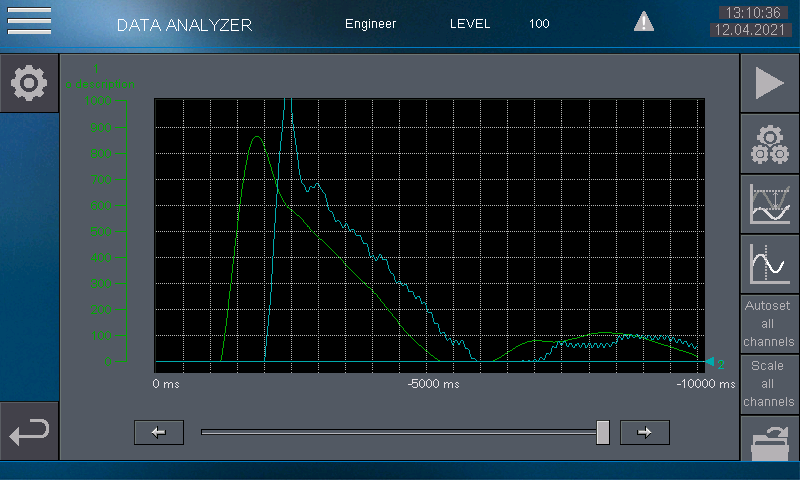Go back with the return arrow
800x480 pixels.
point(29,432)
